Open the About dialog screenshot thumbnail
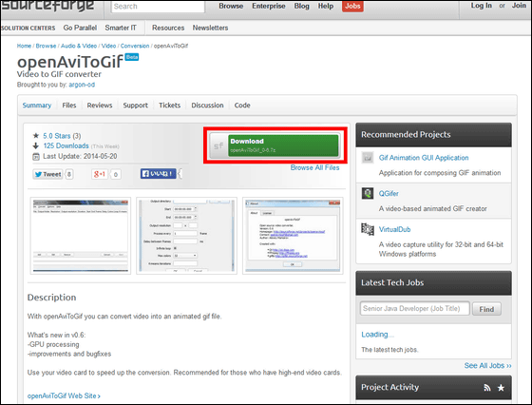The image size is (532, 405). pos(293,236)
